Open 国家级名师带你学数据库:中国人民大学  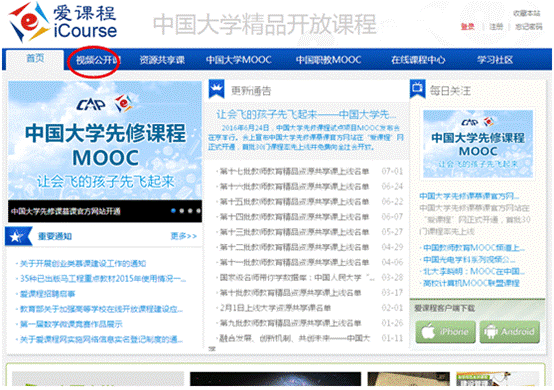[297, 277]
